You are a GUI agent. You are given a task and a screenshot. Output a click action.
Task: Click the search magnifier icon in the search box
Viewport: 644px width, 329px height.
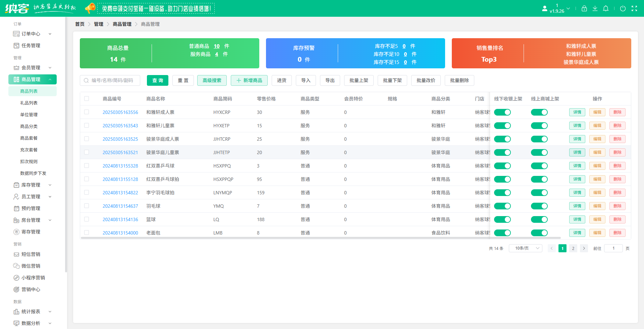click(x=86, y=80)
